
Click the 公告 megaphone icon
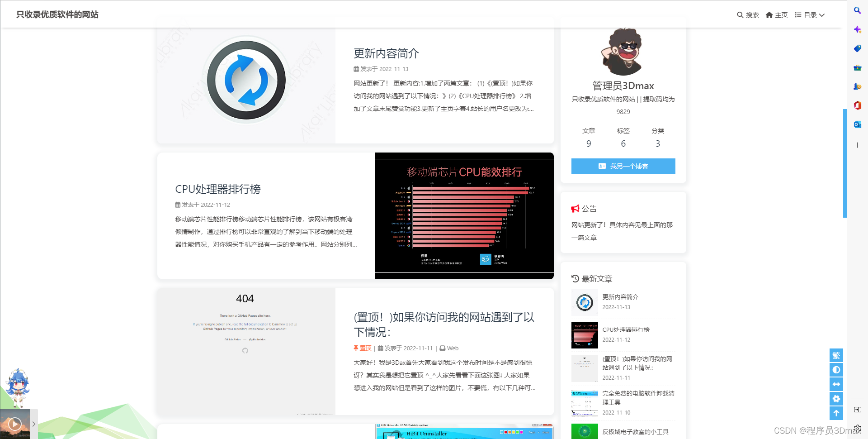tap(575, 209)
